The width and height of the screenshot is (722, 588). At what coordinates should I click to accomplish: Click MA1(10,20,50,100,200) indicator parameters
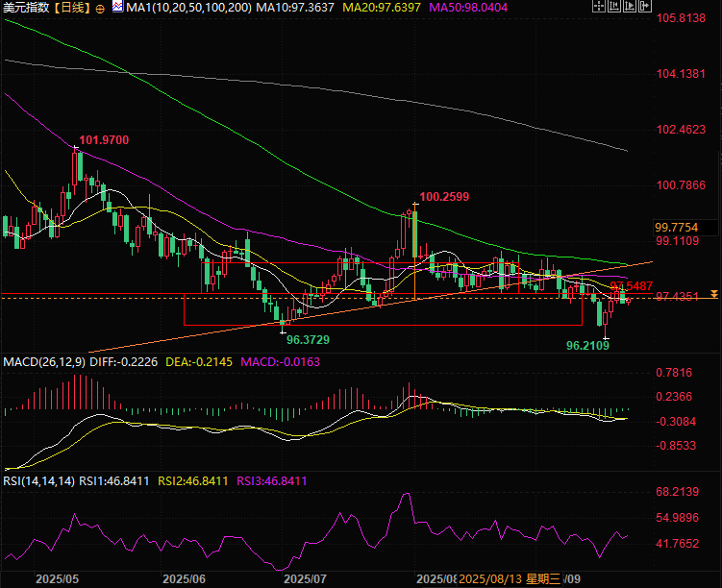[188, 8]
